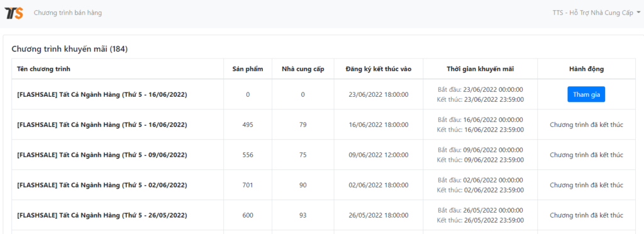This screenshot has height=234, width=644.
Task: Click the product count 701 cell
Action: point(248,185)
